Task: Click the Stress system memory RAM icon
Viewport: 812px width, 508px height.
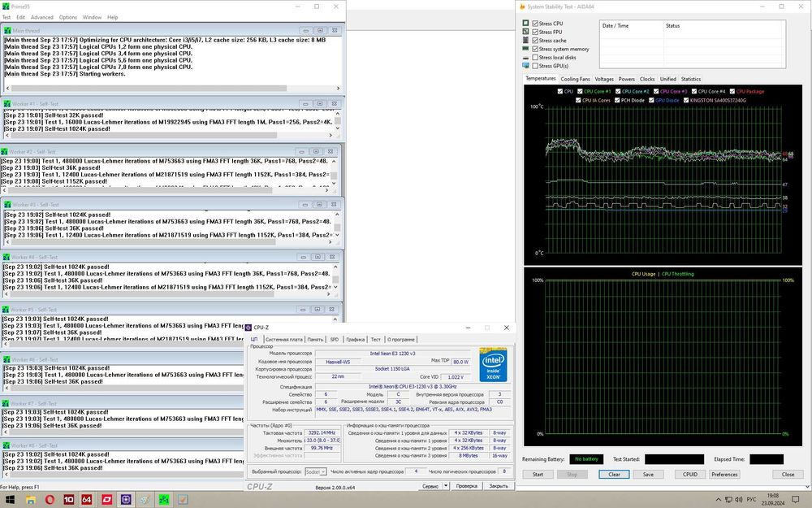Action: click(525, 49)
